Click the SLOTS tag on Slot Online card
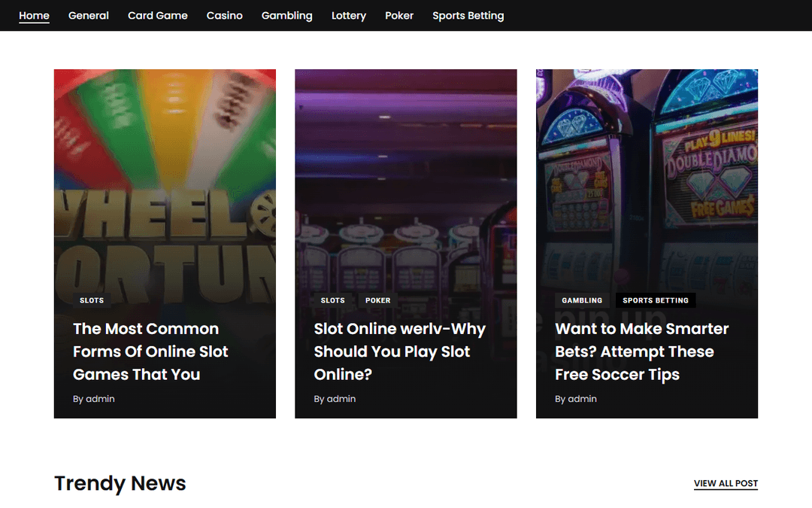Viewport: 812px width, 508px height. click(332, 300)
